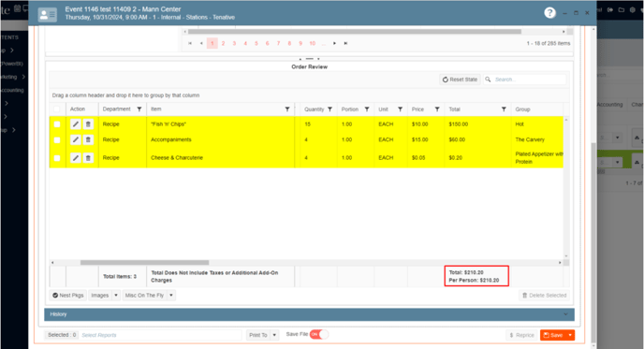This screenshot has height=349, width=644.
Task: Select page 1 in pager
Action: click(212, 43)
